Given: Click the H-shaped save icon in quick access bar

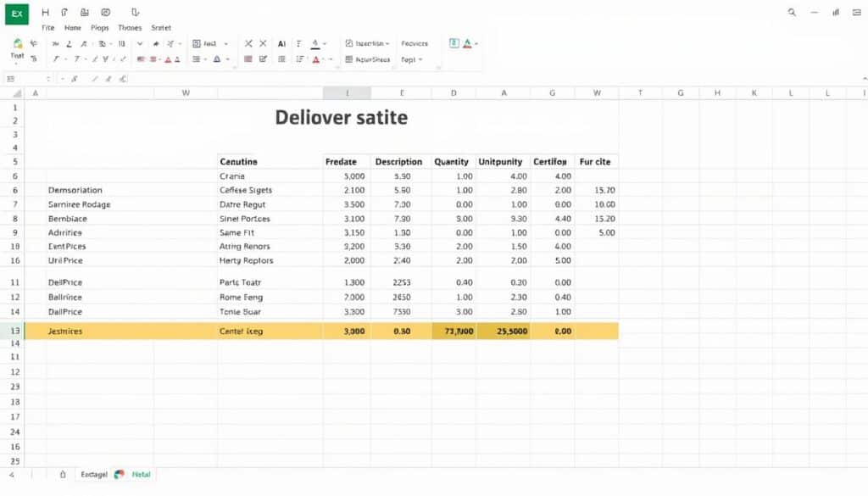Looking at the screenshot, I should click(46, 12).
